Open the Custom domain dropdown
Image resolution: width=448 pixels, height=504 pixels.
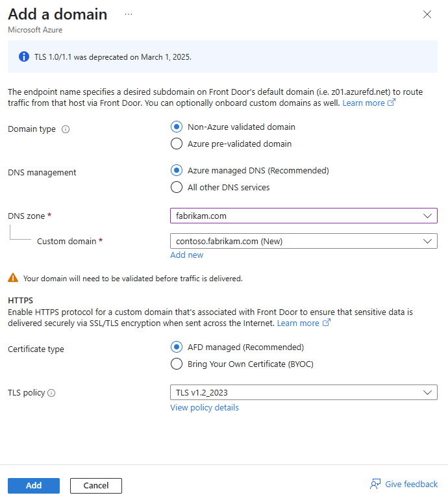click(x=303, y=242)
